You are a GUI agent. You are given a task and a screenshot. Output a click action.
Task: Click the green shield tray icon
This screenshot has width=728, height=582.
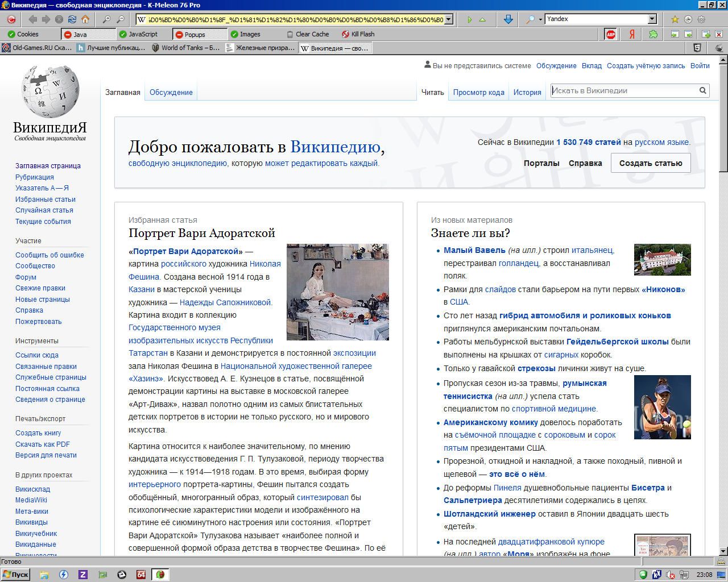[x=643, y=575]
